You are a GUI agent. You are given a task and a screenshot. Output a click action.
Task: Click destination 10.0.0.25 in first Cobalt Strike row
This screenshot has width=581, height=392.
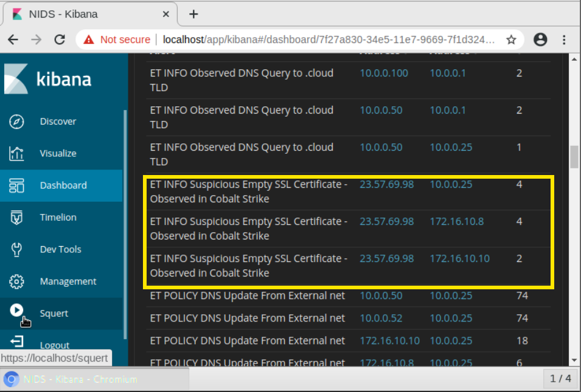pos(451,184)
